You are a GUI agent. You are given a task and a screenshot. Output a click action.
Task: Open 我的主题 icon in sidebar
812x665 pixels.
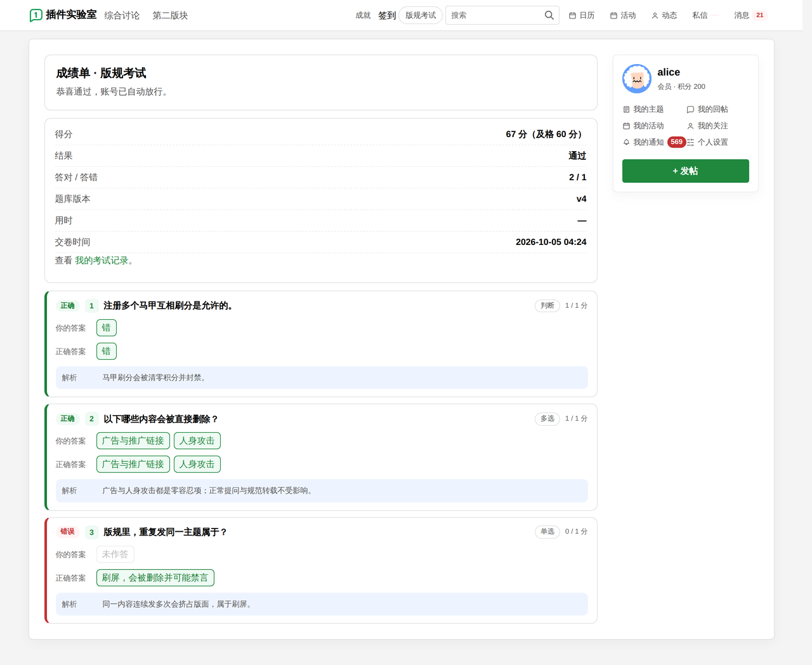[626, 110]
